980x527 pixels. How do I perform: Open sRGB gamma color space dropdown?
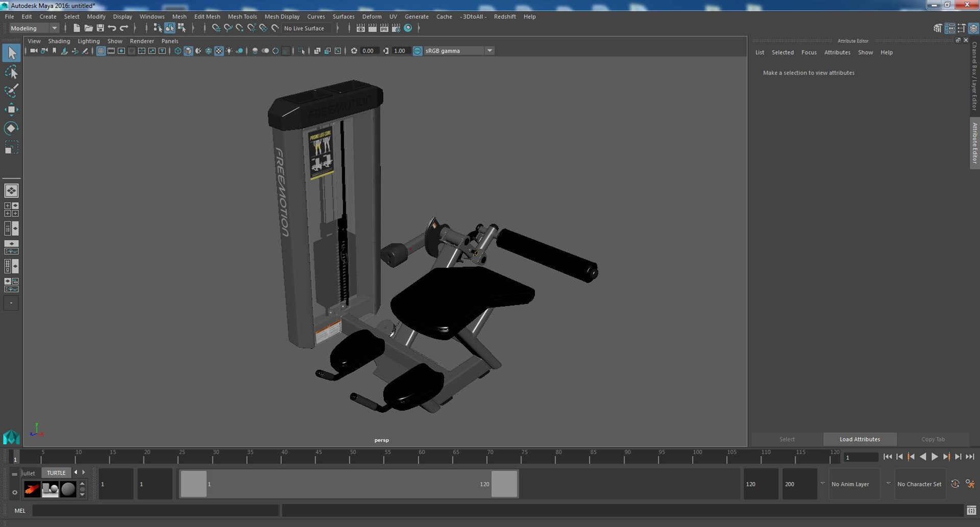tap(459, 51)
